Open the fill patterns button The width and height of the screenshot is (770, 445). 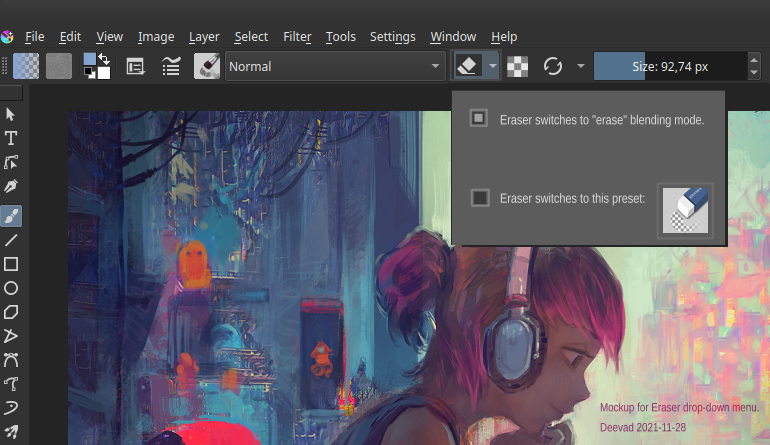click(59, 66)
